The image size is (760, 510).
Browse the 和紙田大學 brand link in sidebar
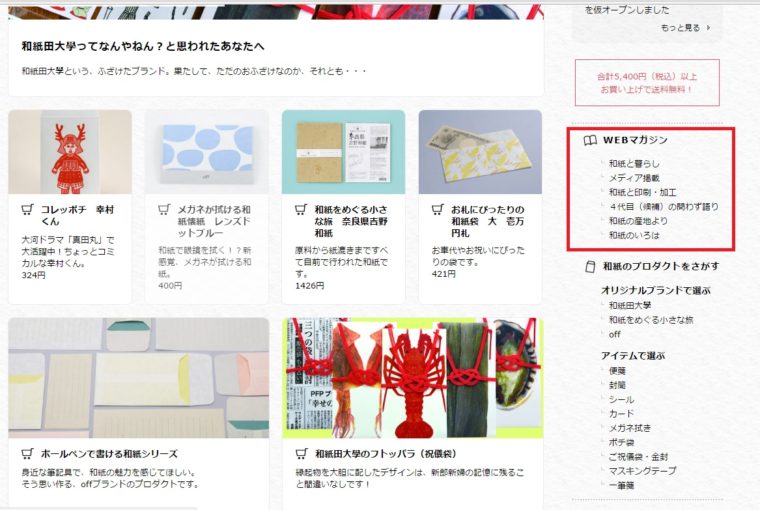629,305
